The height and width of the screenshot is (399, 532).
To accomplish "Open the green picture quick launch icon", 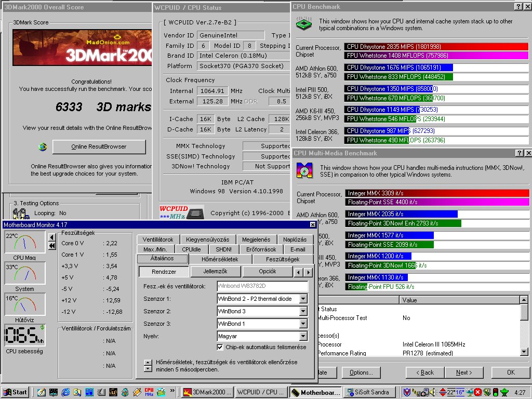I will click(161, 392).
